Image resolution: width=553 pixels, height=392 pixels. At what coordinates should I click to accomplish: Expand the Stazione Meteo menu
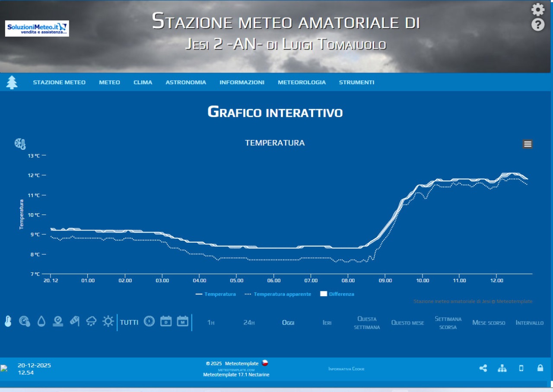click(59, 82)
